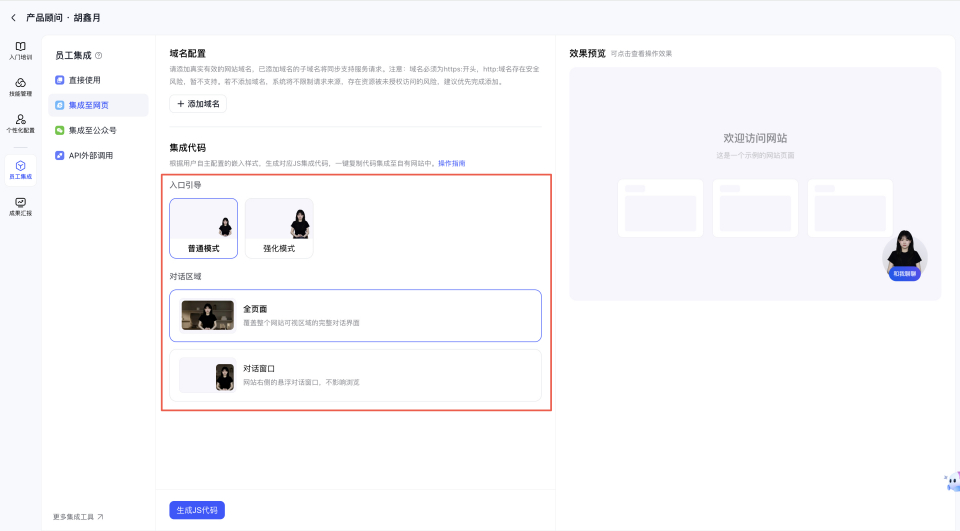The height and width of the screenshot is (531, 960).
Task: Open the API外部调用 menu item
Action: click(x=90, y=155)
